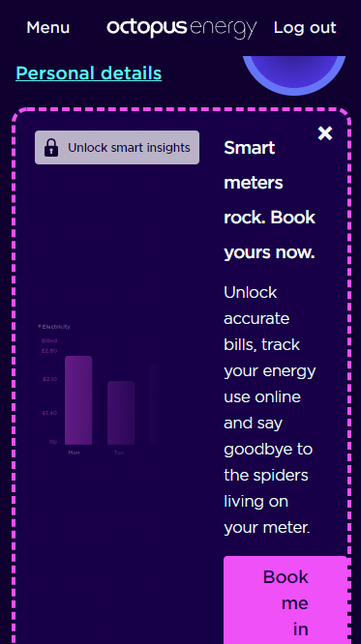
Task: Dismiss the smart meter banner with X
Action: (x=325, y=133)
